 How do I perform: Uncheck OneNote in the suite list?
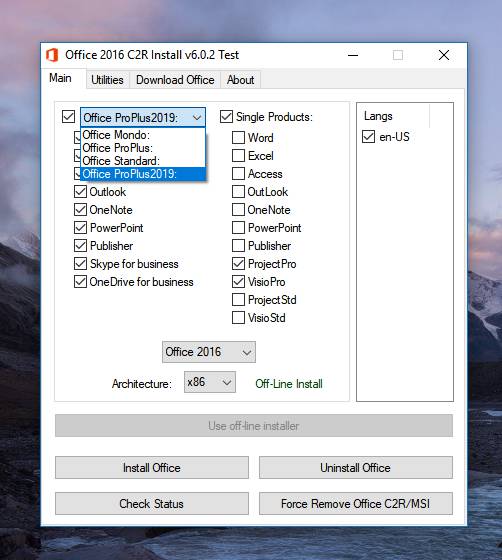pyautogui.click(x=80, y=210)
